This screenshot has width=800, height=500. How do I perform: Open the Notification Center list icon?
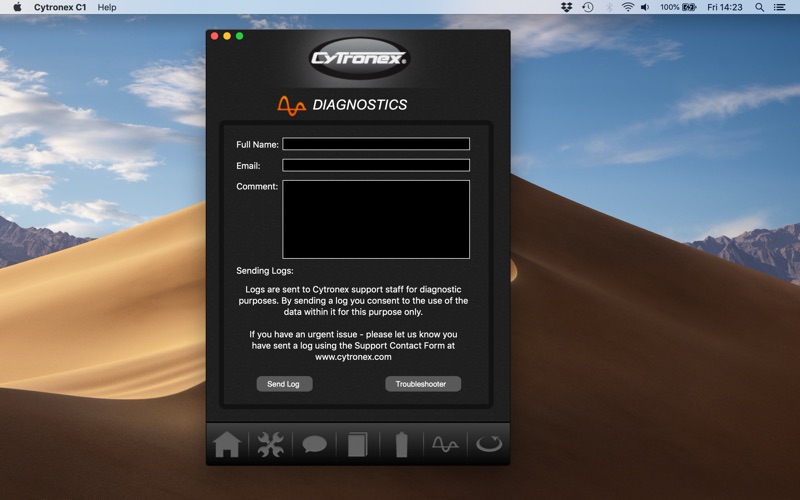[780, 7]
